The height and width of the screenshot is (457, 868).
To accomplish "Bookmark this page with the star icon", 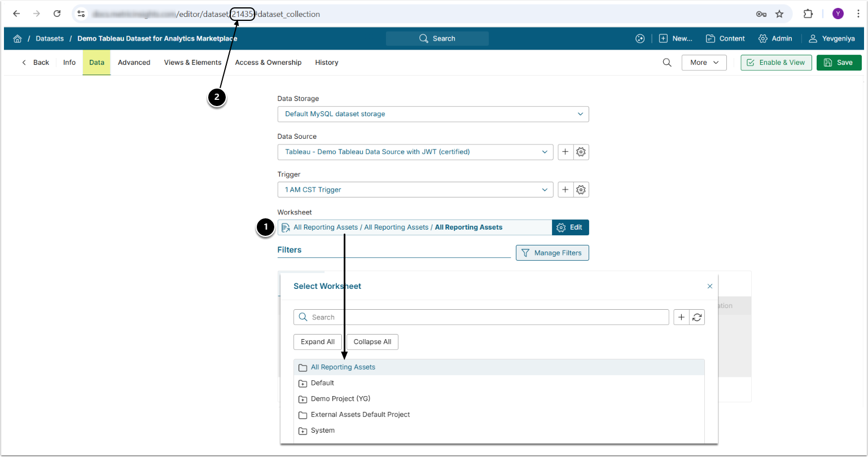I will [779, 14].
